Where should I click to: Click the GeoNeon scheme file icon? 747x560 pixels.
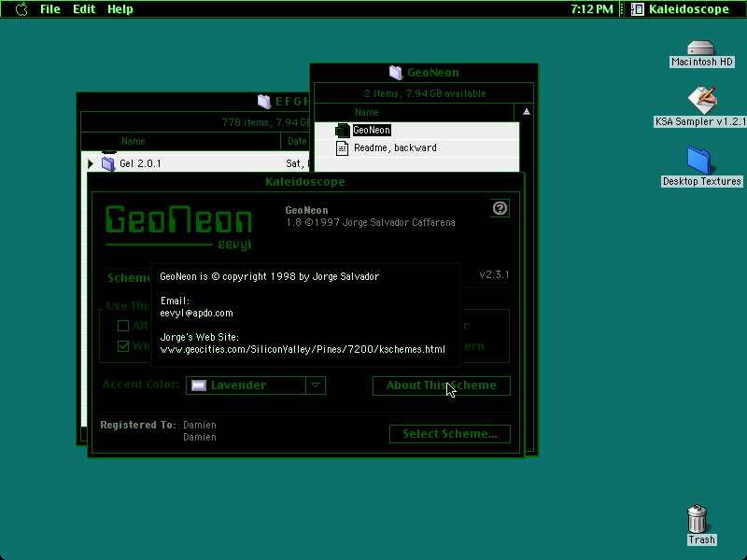(x=342, y=131)
